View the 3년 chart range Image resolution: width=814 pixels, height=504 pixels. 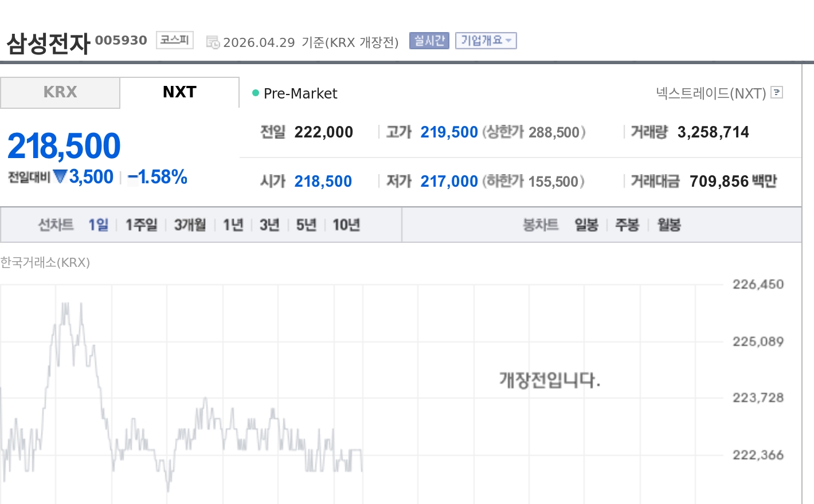[x=269, y=225]
